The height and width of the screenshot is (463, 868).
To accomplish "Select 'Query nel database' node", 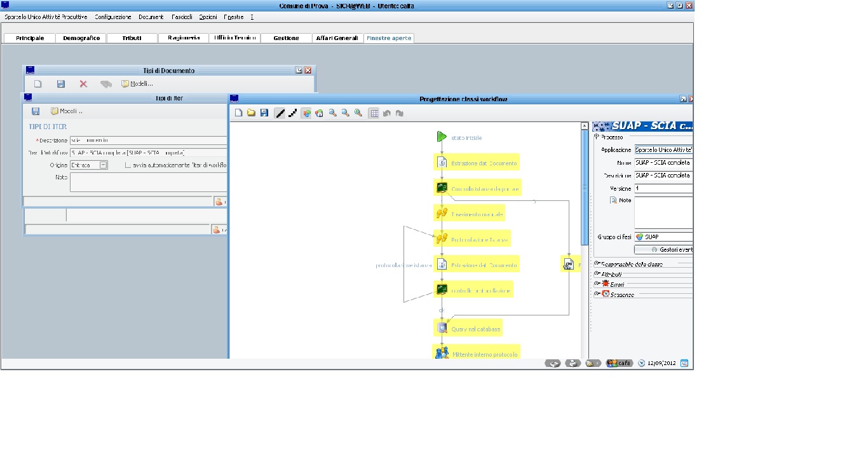I will [x=468, y=328].
